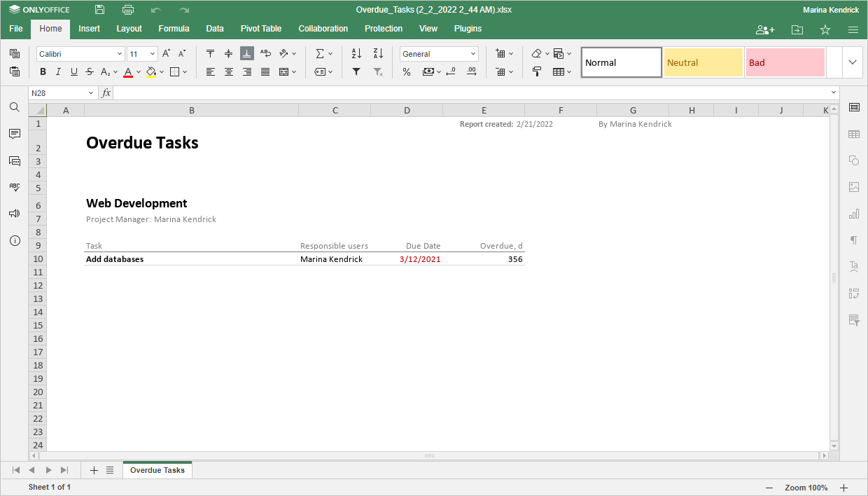Align text to top

(x=210, y=54)
